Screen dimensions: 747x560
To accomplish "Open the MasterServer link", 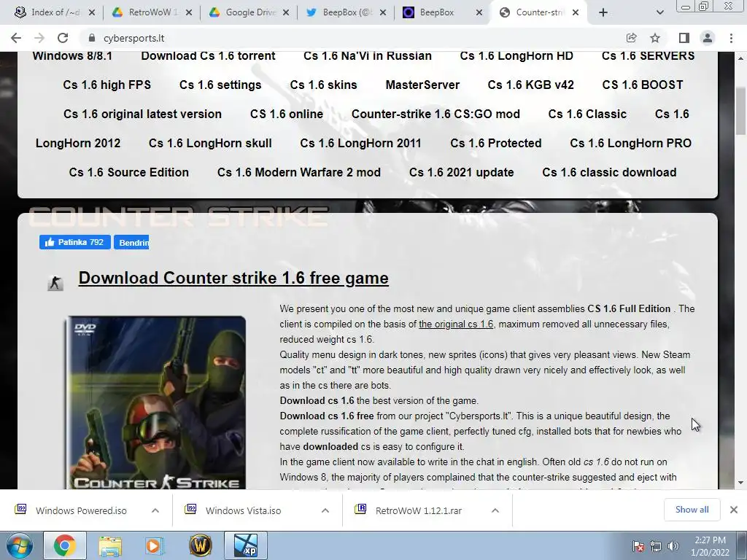I will click(x=422, y=85).
